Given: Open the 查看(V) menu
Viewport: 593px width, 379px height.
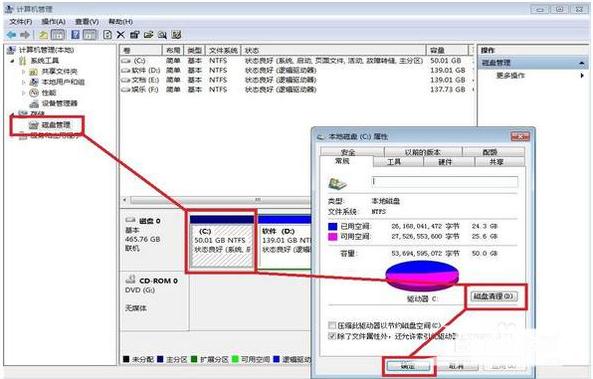Looking at the screenshot, I should [x=87, y=22].
